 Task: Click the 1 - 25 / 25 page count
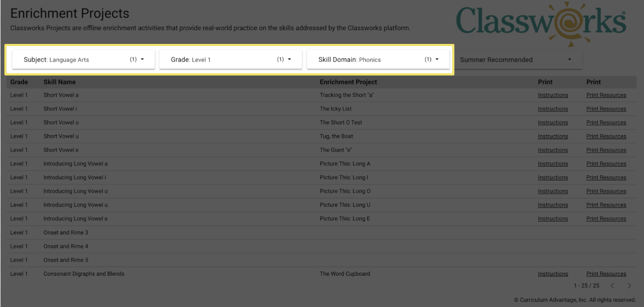click(x=586, y=286)
